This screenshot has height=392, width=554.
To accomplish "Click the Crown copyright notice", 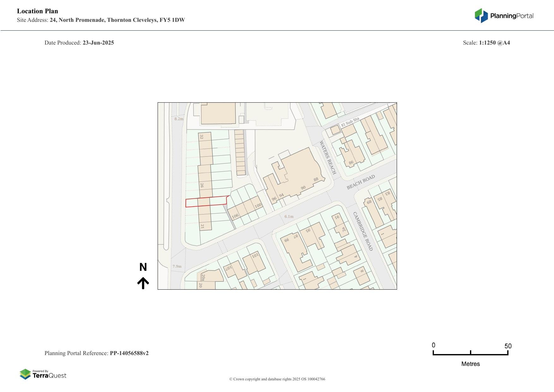I will [277, 379].
